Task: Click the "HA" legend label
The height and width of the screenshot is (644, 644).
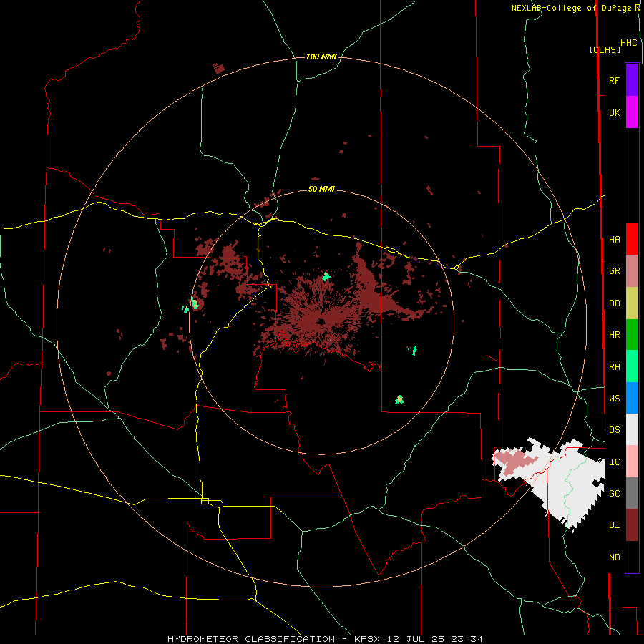Action: [x=614, y=240]
